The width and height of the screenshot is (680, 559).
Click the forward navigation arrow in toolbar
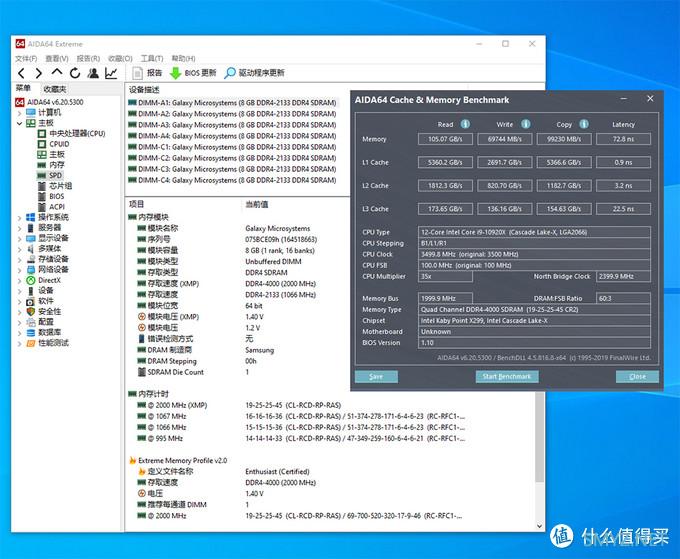click(x=39, y=73)
